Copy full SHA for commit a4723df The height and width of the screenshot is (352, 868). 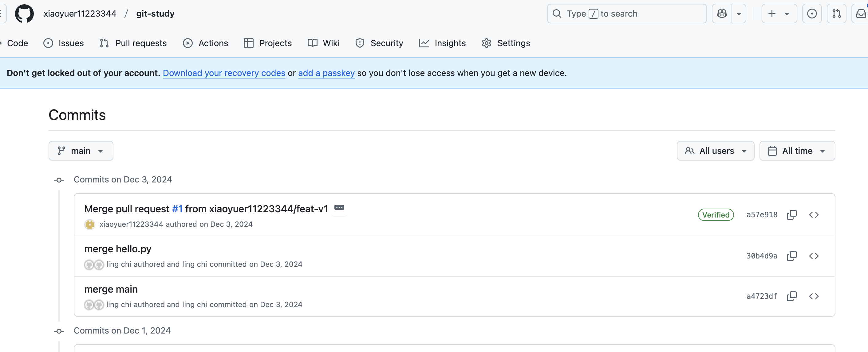pos(791,296)
